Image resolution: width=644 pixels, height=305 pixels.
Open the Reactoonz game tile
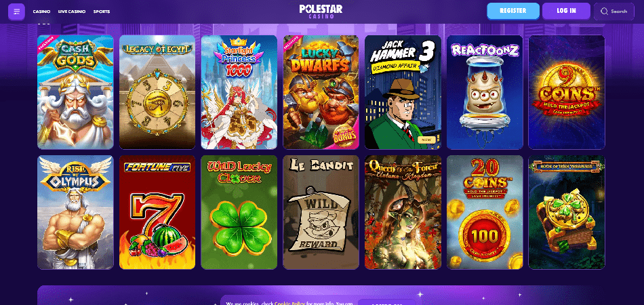click(485, 92)
